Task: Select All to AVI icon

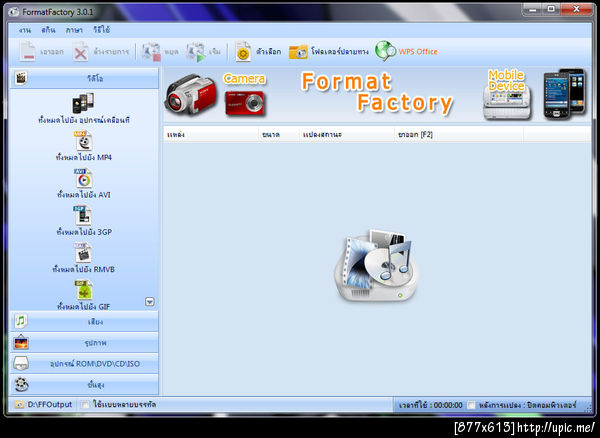Action: point(84,178)
